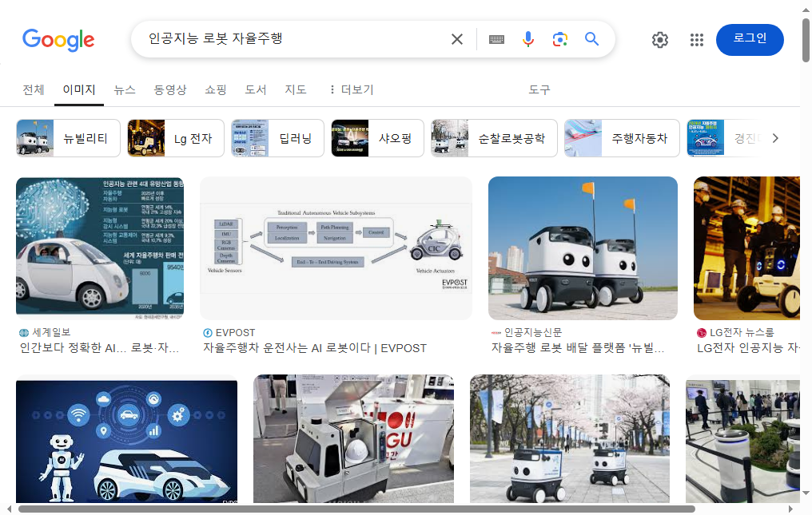Image resolution: width=812 pixels, height=515 pixels.
Task: Open the EVPOST vehicle subsystems diagram image
Action: [336, 248]
